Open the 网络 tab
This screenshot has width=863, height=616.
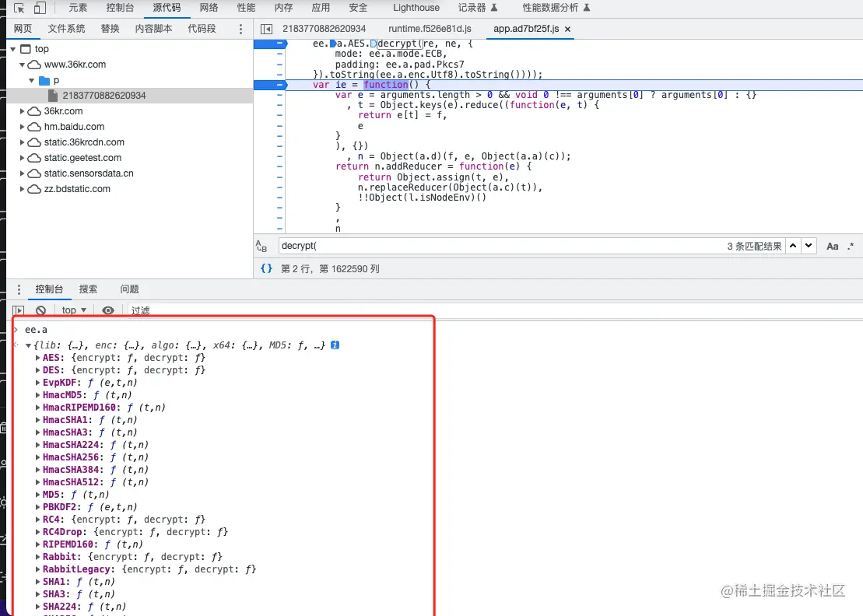209,8
